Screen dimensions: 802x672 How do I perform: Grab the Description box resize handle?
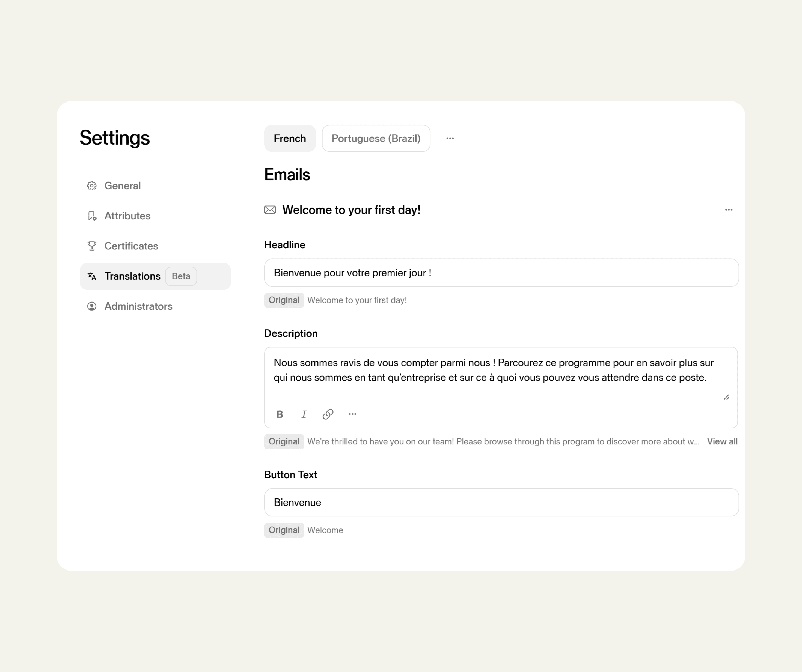point(726,398)
